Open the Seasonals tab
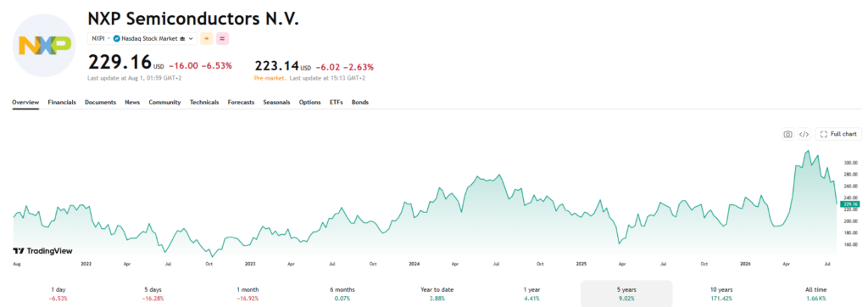The height and width of the screenshot is (307, 868). [276, 103]
